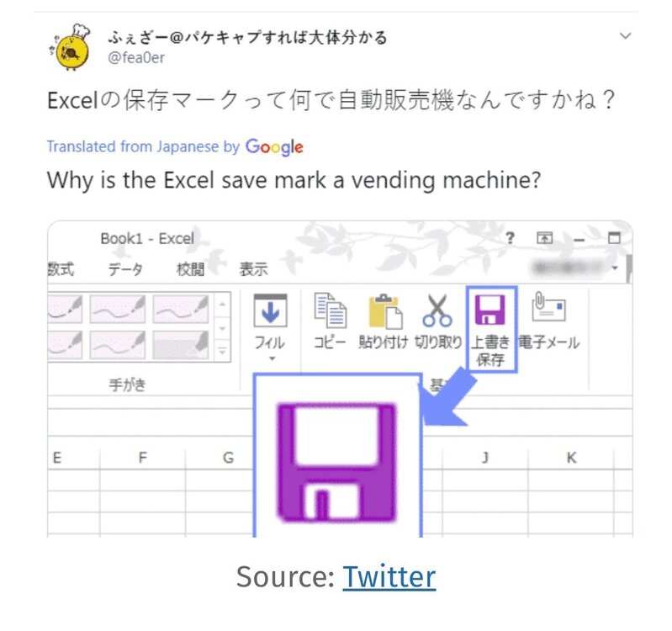Expand the tweet options chevron
672x631 pixels.
625,36
